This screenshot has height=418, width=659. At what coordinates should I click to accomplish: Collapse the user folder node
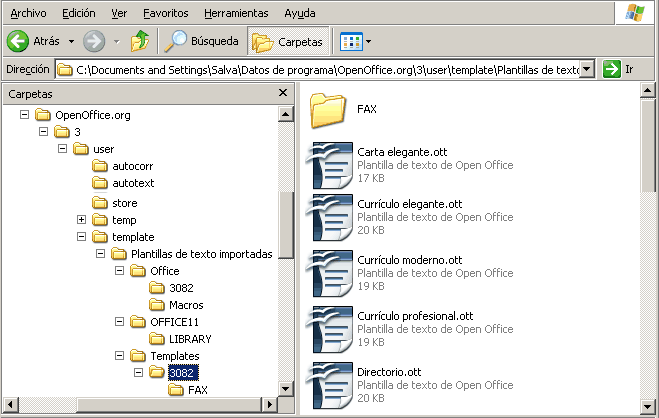click(x=62, y=148)
